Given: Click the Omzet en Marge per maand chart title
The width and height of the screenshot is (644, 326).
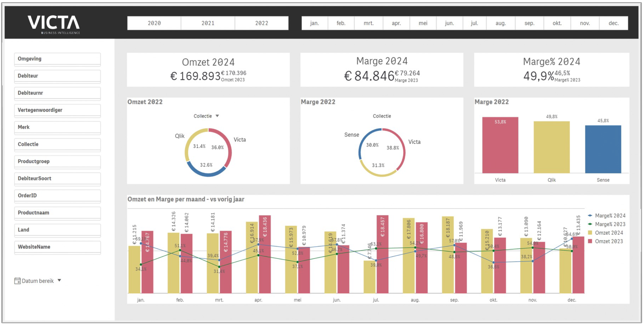Looking at the screenshot, I should 186,199.
